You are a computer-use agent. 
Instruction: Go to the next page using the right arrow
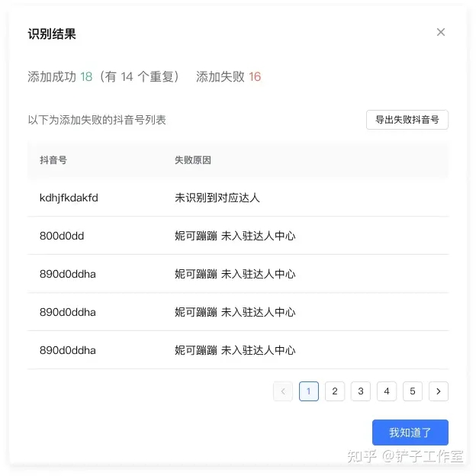pyautogui.click(x=439, y=391)
